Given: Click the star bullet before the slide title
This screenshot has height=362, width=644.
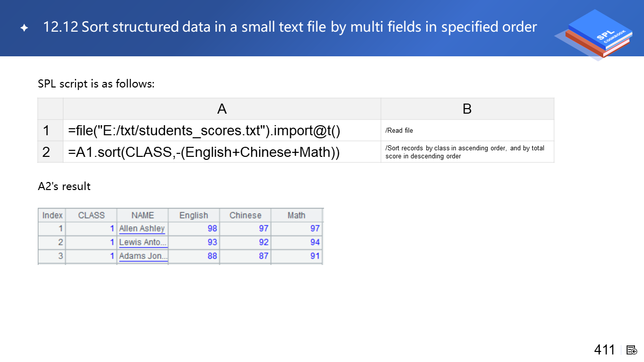Looking at the screenshot, I should coord(24,28).
